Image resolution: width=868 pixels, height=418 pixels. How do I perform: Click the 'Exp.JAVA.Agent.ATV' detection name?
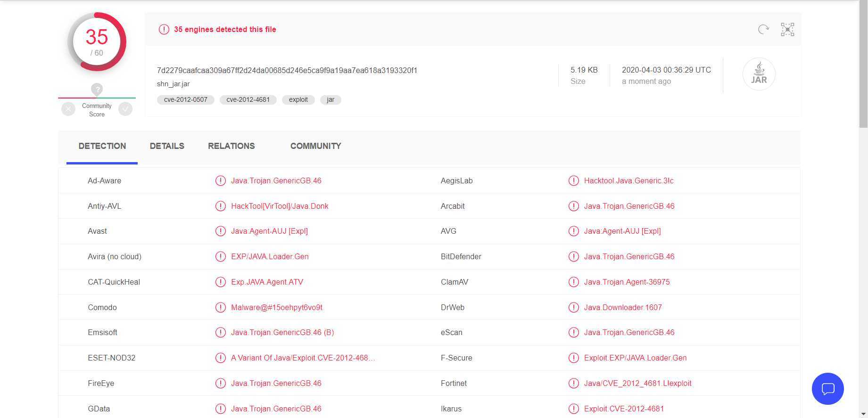(267, 282)
